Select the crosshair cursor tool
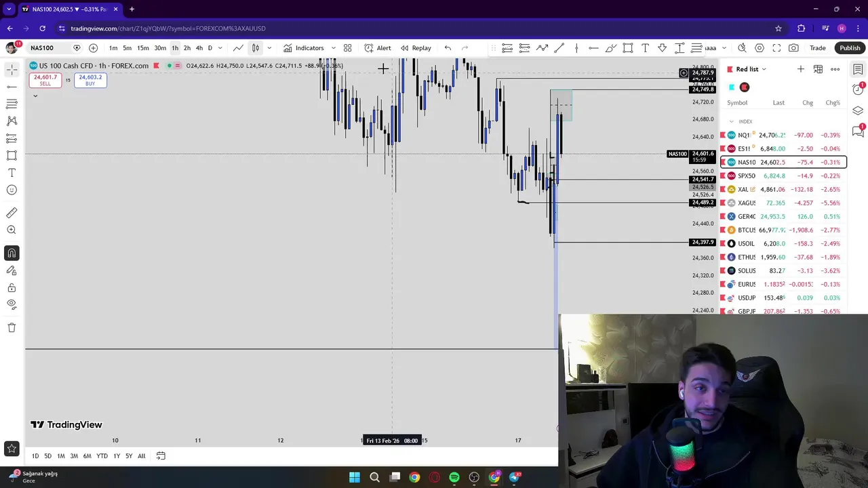 point(12,69)
